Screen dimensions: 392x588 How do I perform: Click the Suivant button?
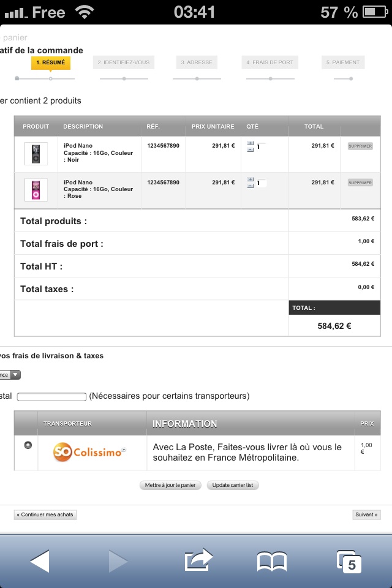pyautogui.click(x=366, y=514)
